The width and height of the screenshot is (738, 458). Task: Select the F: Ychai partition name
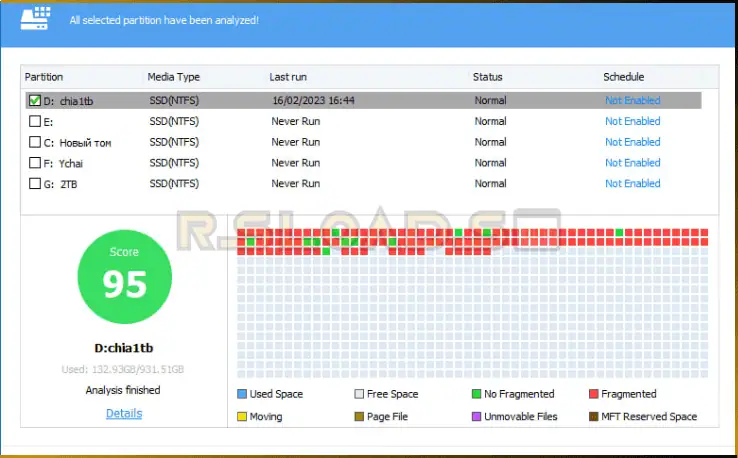pos(63,163)
